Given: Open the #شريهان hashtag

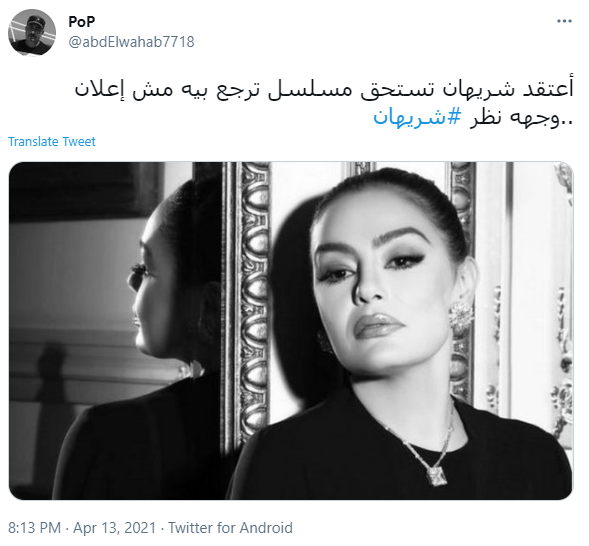Looking at the screenshot, I should point(417,118).
